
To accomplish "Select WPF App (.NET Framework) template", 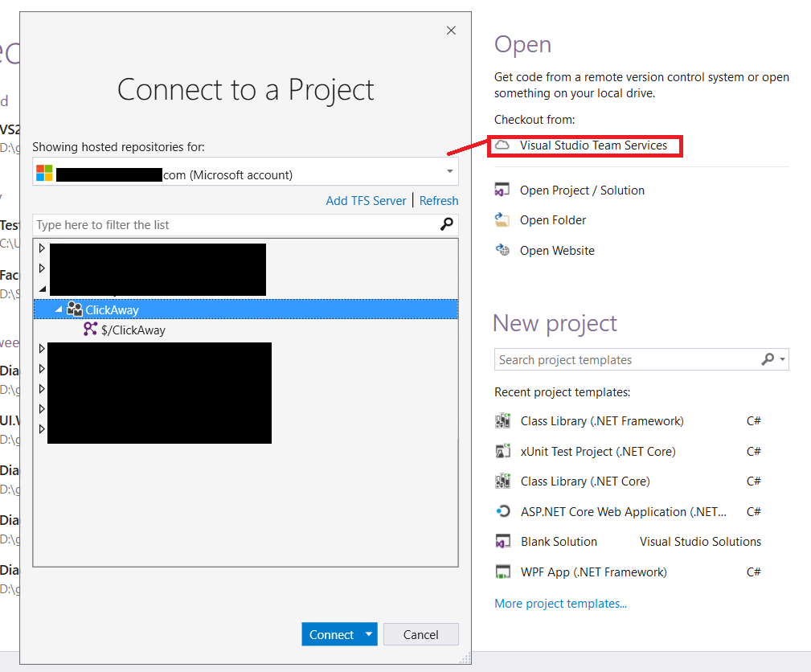I will coord(594,572).
